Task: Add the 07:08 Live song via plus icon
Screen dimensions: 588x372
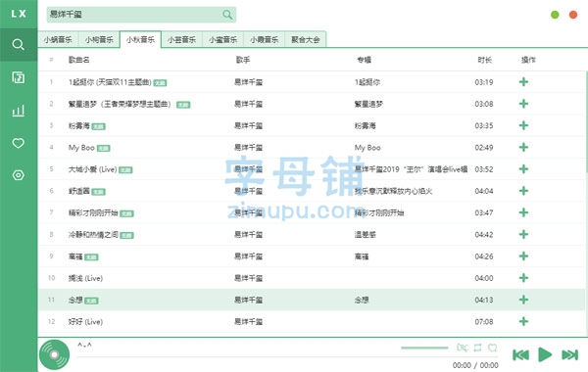Action: click(523, 321)
